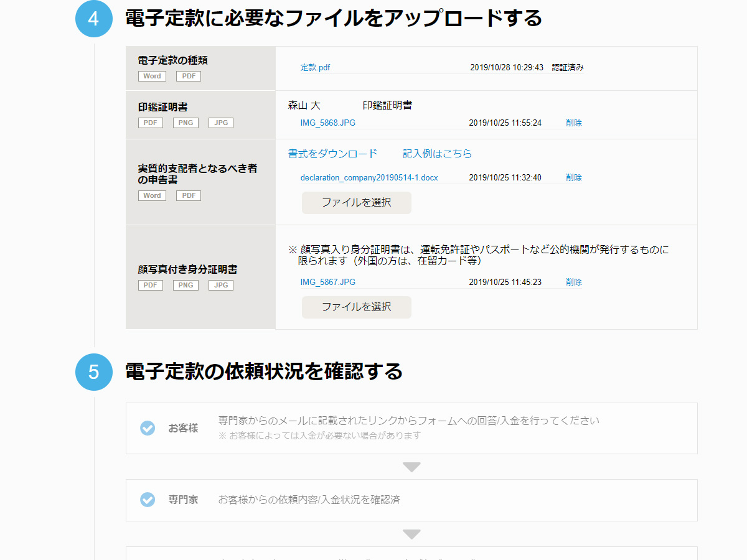Select the Word badge under the 申告書 section

(152, 195)
